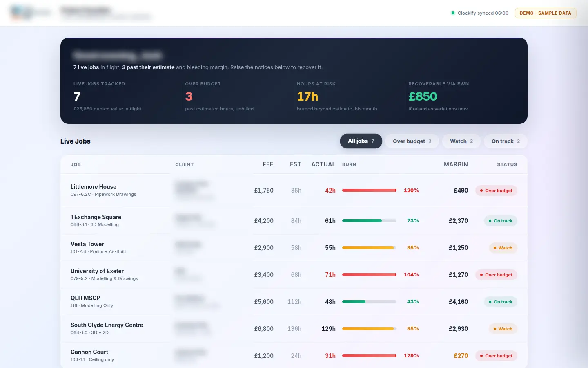Select the All jobs filter tab

pos(361,141)
